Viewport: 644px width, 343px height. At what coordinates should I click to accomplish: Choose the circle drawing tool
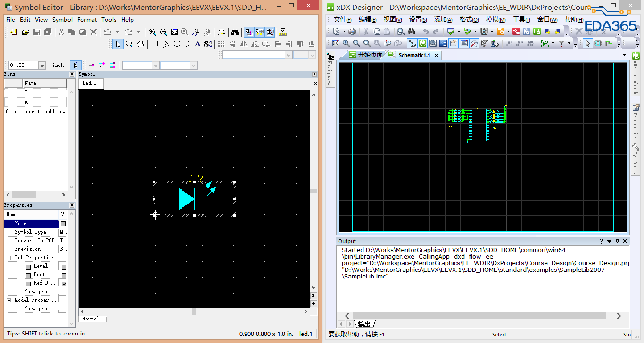[x=177, y=44]
